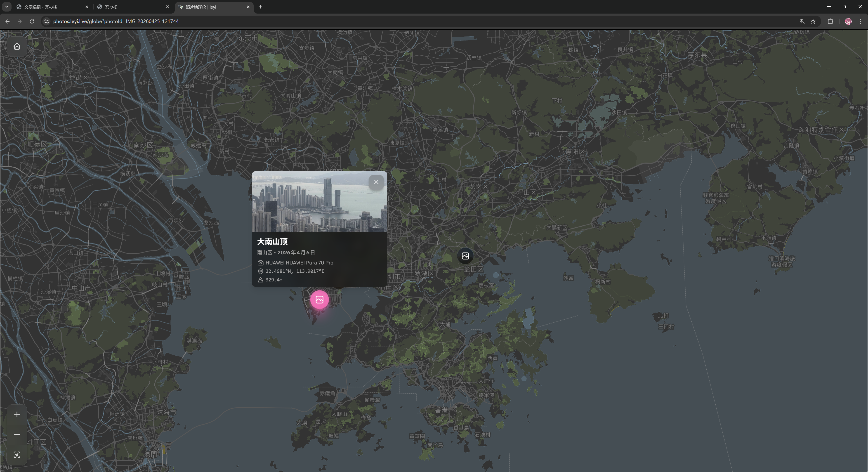Image resolution: width=868 pixels, height=472 pixels.
Task: Click the altitude value 329.4m
Action: [274, 280]
